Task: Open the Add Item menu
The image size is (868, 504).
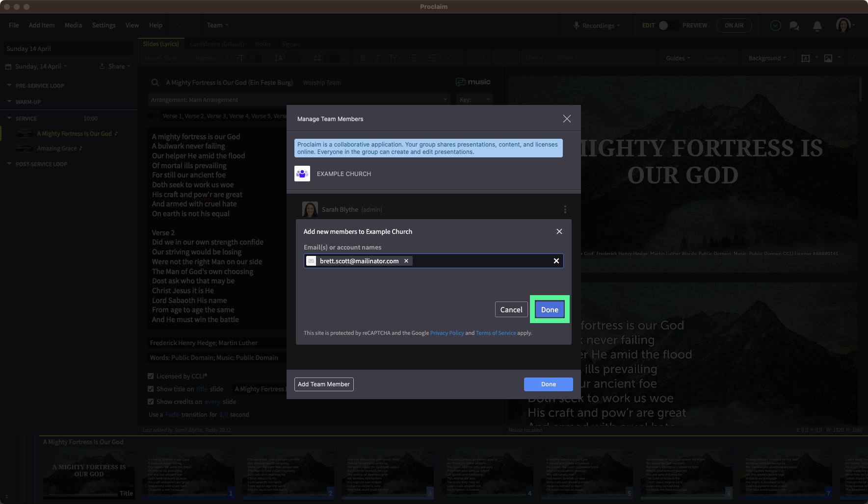Action: click(42, 25)
